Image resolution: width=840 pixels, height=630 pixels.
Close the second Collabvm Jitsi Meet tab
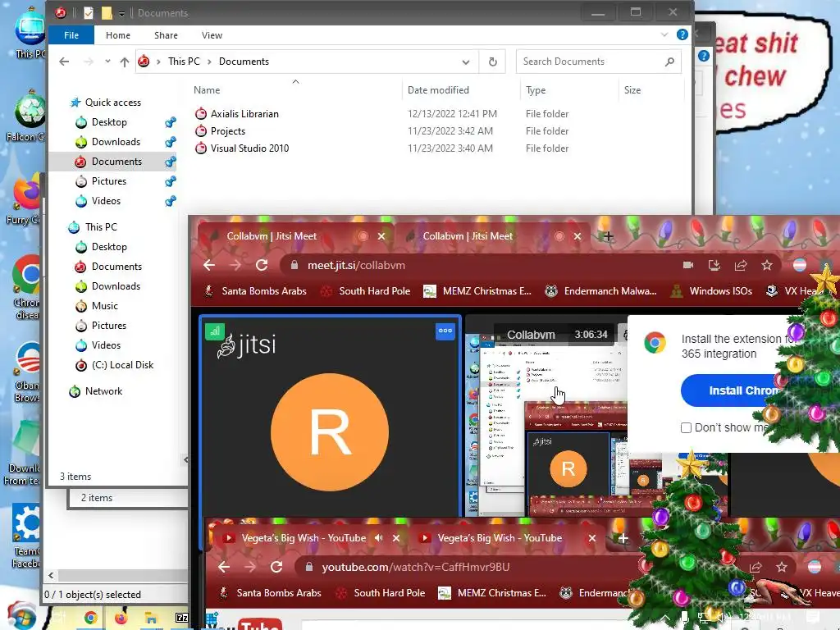coord(577,236)
